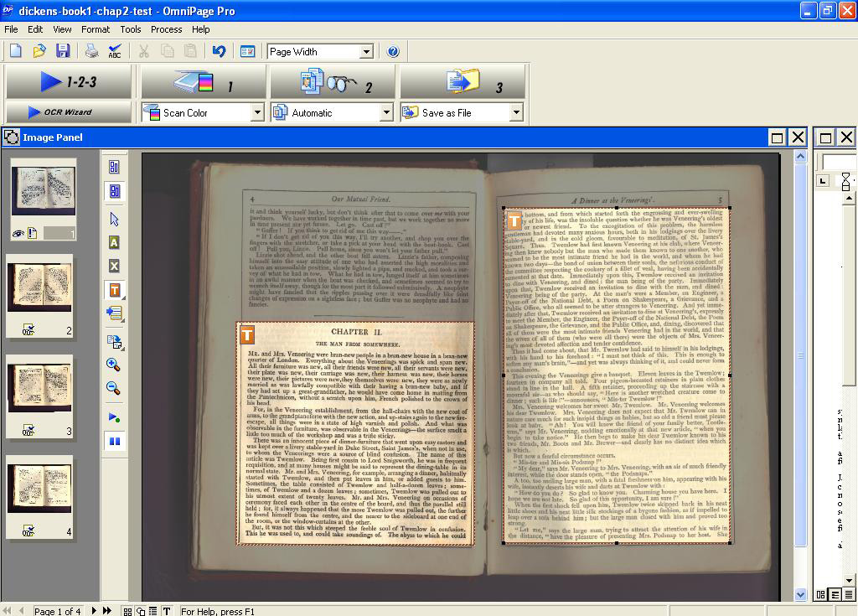This screenshot has width=858, height=616.
Task: Open the File menu
Action: click(x=11, y=29)
